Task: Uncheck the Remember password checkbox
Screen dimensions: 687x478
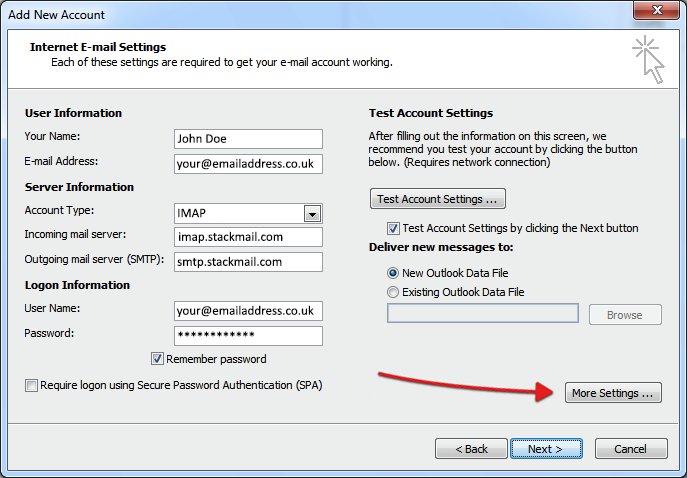Action: click(x=157, y=359)
